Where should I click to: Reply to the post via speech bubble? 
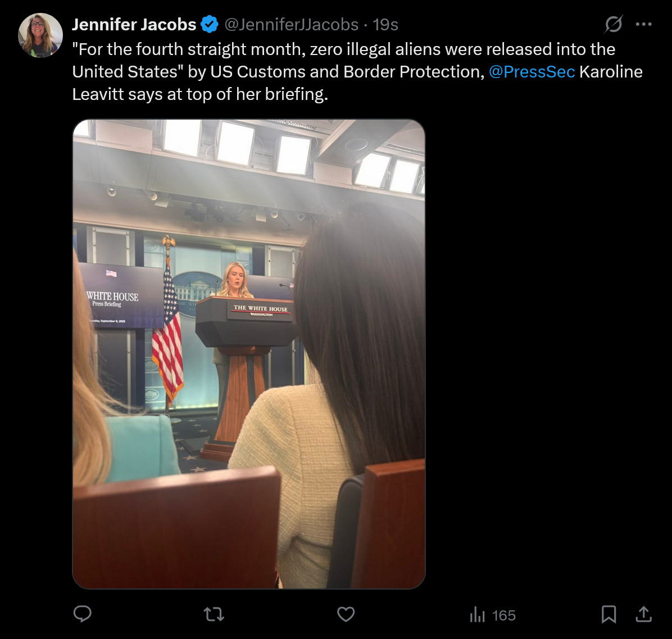tap(83, 614)
